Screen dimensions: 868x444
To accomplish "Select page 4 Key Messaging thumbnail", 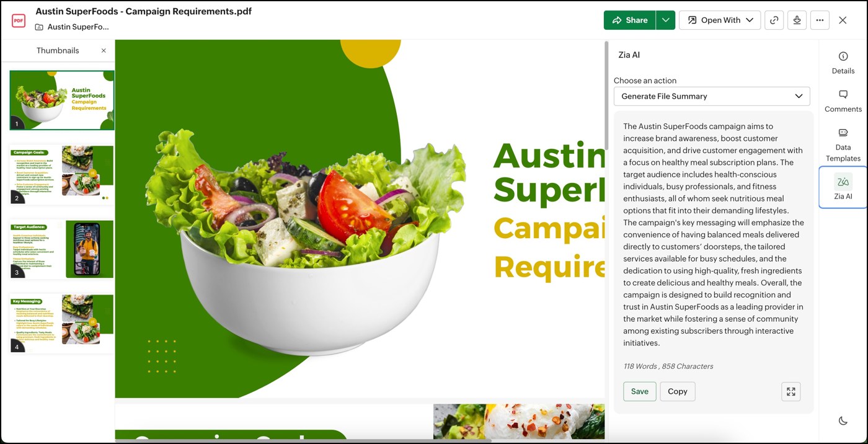I will (62, 323).
